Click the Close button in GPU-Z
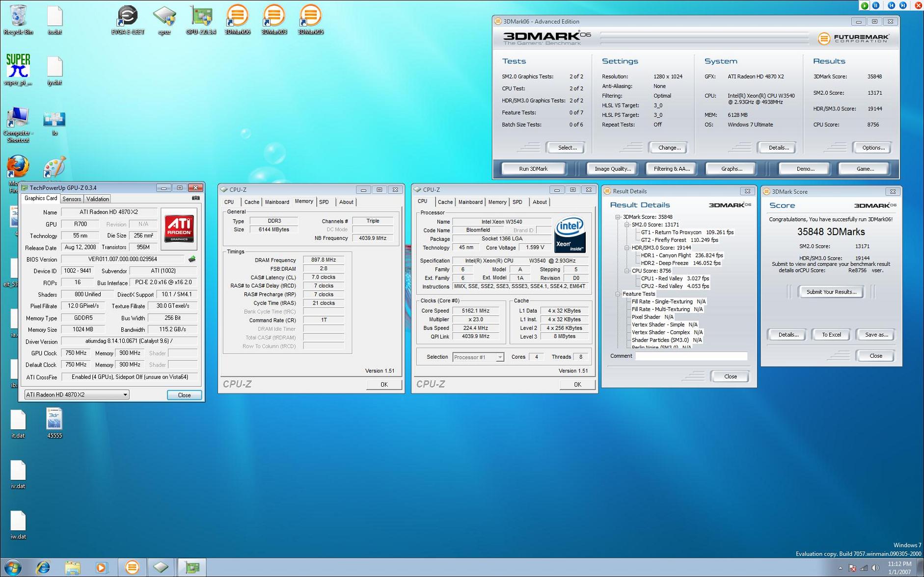 click(x=184, y=395)
